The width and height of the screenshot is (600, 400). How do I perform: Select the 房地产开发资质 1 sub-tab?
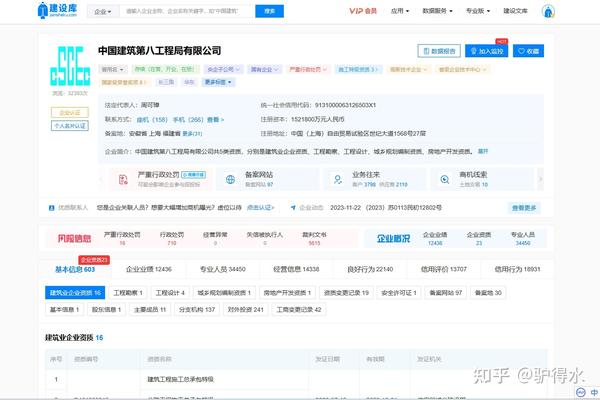coord(287,293)
